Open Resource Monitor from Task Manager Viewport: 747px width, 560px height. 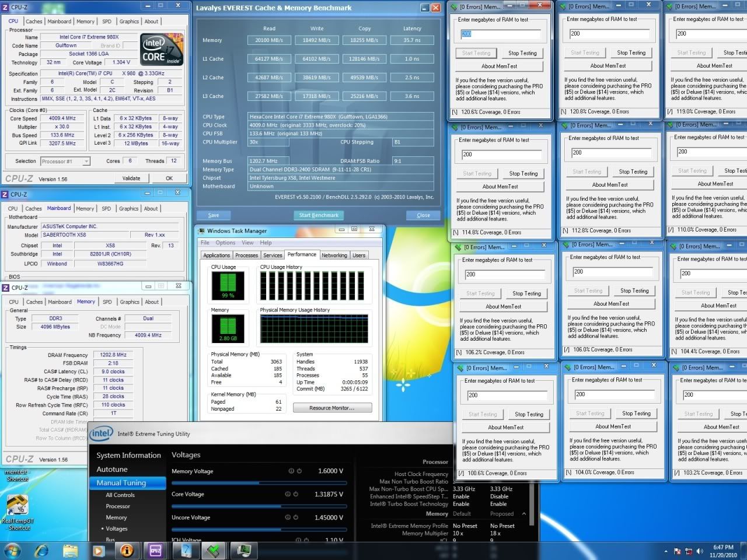click(331, 408)
